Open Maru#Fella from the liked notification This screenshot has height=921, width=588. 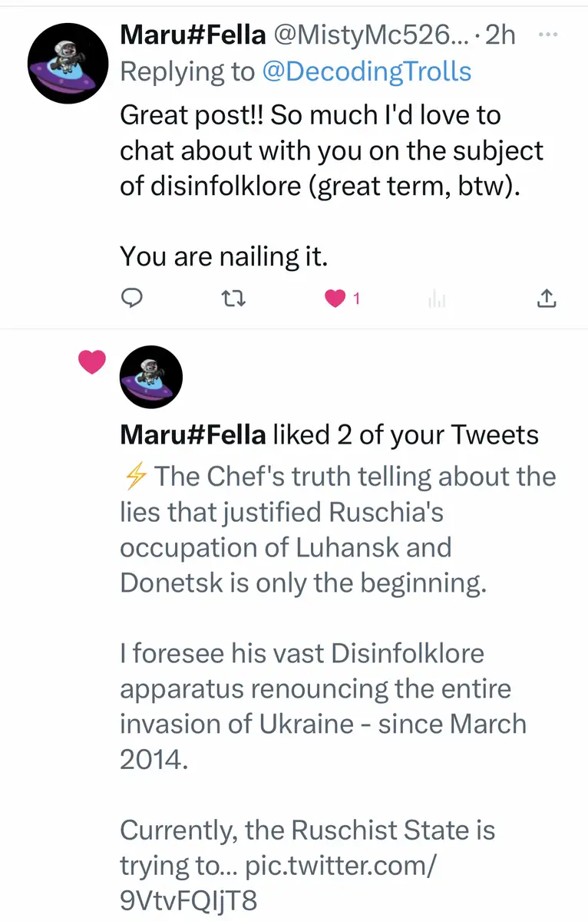coord(193,435)
